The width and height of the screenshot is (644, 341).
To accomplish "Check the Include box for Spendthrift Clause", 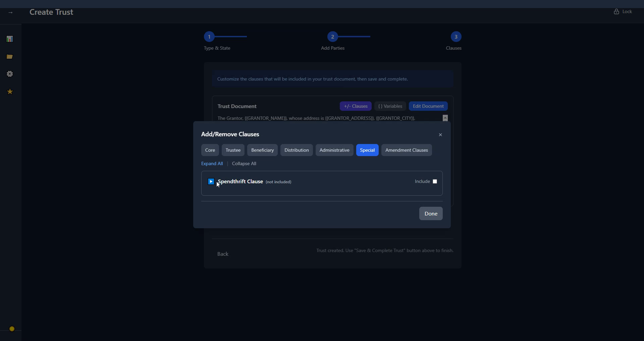I will coord(435,182).
